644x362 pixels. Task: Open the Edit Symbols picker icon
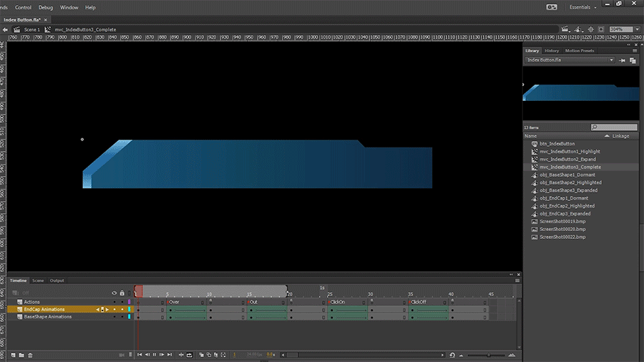pos(578,29)
